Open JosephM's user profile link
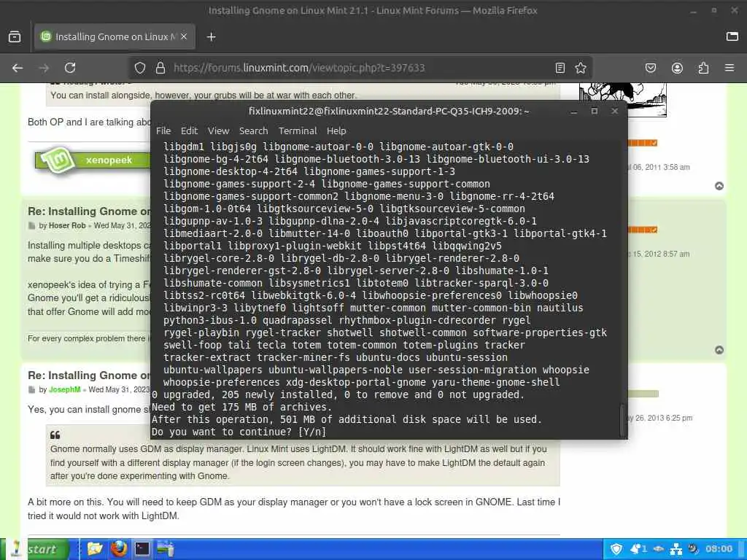The width and height of the screenshot is (747, 560). point(64,389)
